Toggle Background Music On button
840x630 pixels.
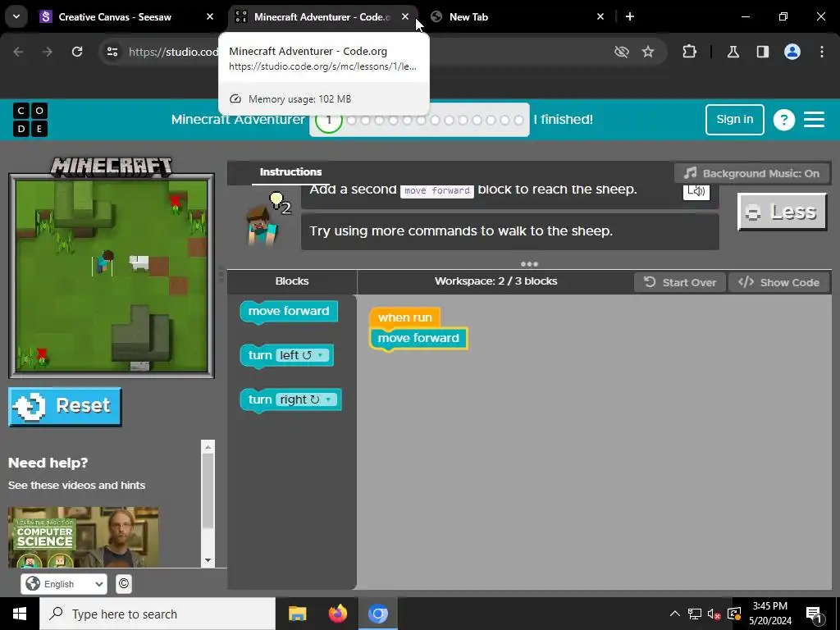pos(751,173)
